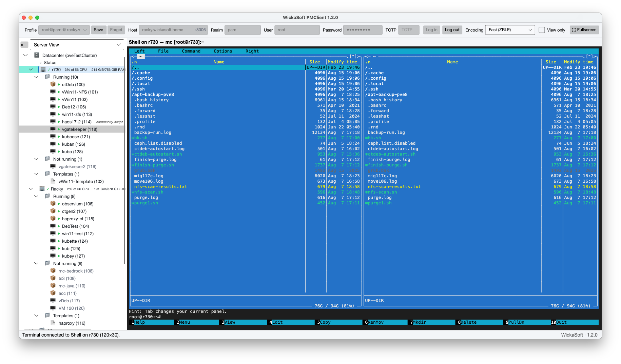
Task: Select backup-run.log in right panel
Action: click(x=386, y=133)
